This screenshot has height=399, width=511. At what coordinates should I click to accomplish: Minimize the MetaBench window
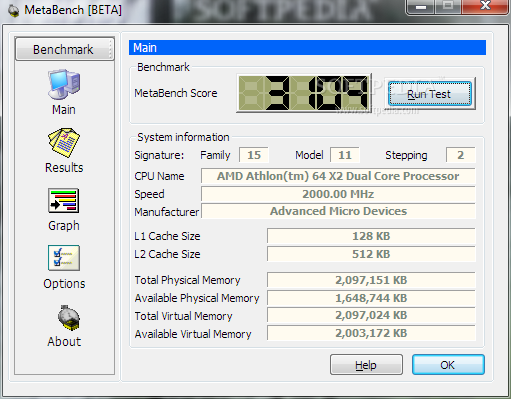[x=421, y=7]
